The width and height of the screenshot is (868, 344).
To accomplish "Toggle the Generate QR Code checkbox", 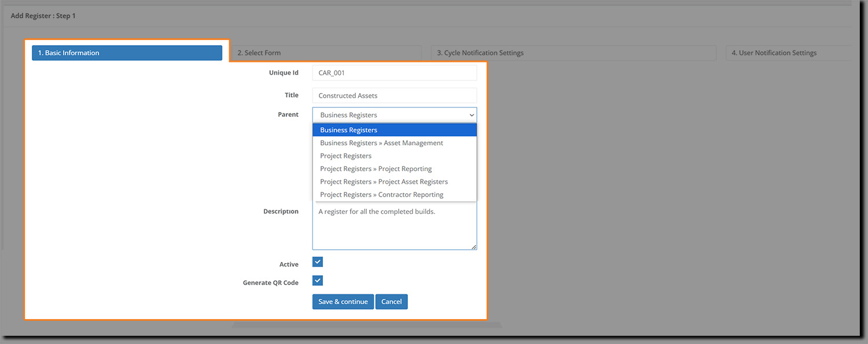I will pyautogui.click(x=318, y=281).
